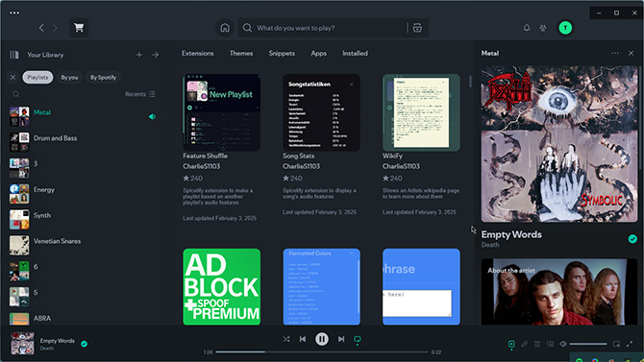Select the Playlists filter chip

click(37, 77)
